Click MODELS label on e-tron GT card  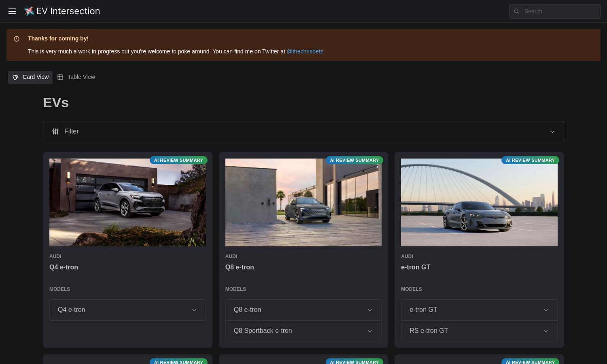412,289
